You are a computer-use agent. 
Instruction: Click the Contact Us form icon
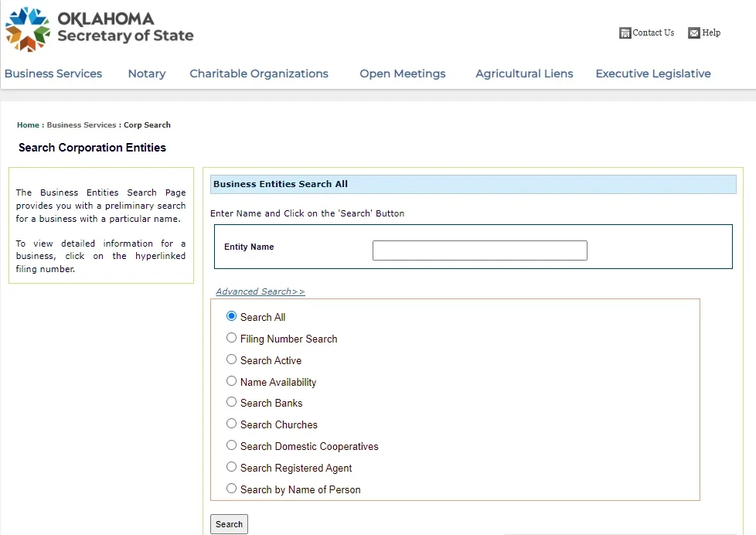625,33
